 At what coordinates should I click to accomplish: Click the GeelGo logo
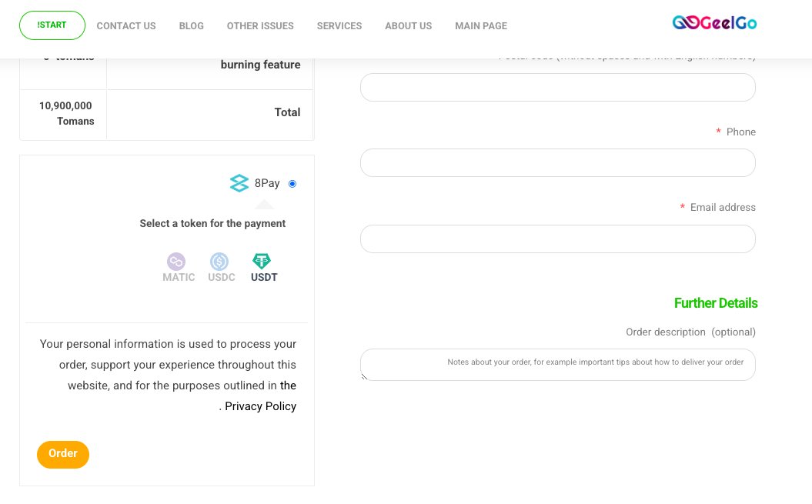714,23
